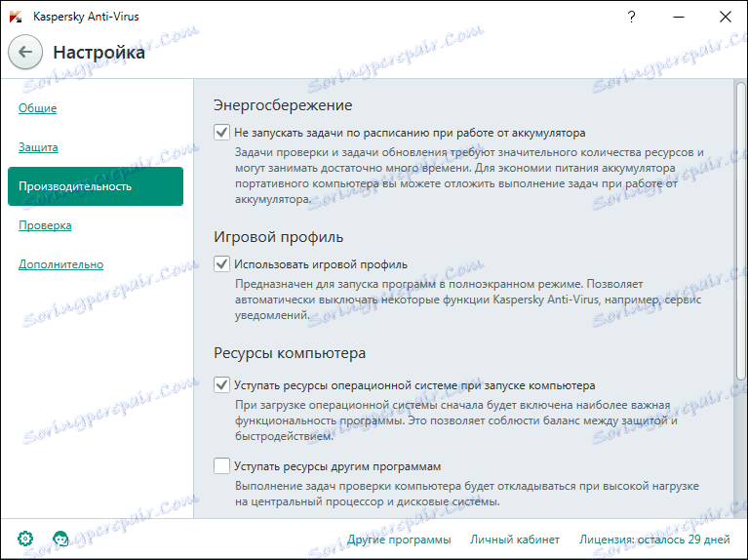Click 'Лицензия: осталось 29 дней'
This screenshot has height=560, width=748.
click(654, 540)
